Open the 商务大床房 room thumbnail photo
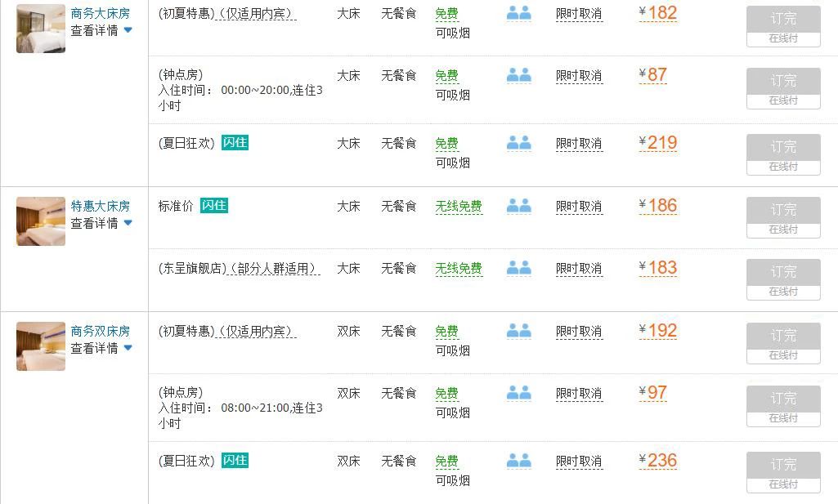Viewport: 838px width, 504px height. tap(39, 28)
